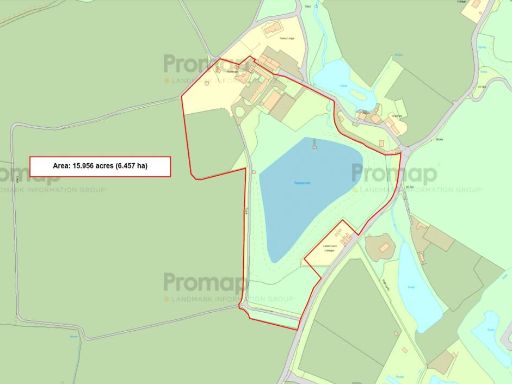Select the long light-blue pond southeast of the crossroads

pyautogui.click(x=418, y=287)
